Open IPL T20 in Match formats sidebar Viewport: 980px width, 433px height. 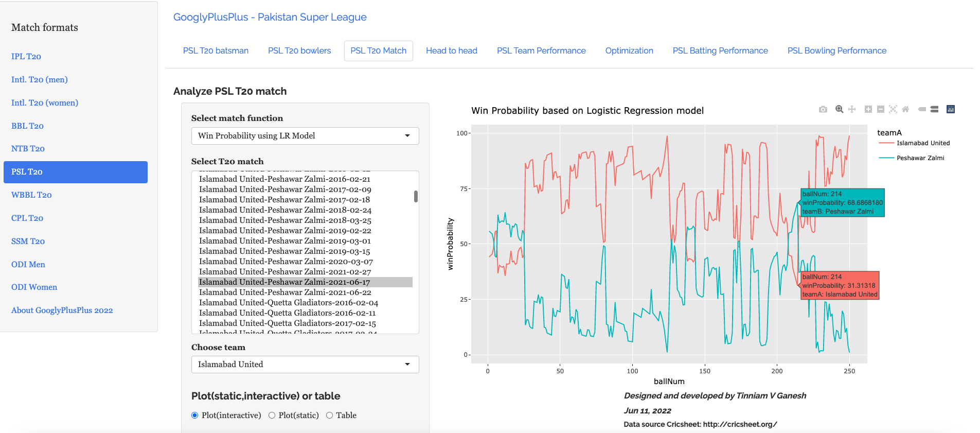[x=26, y=57]
